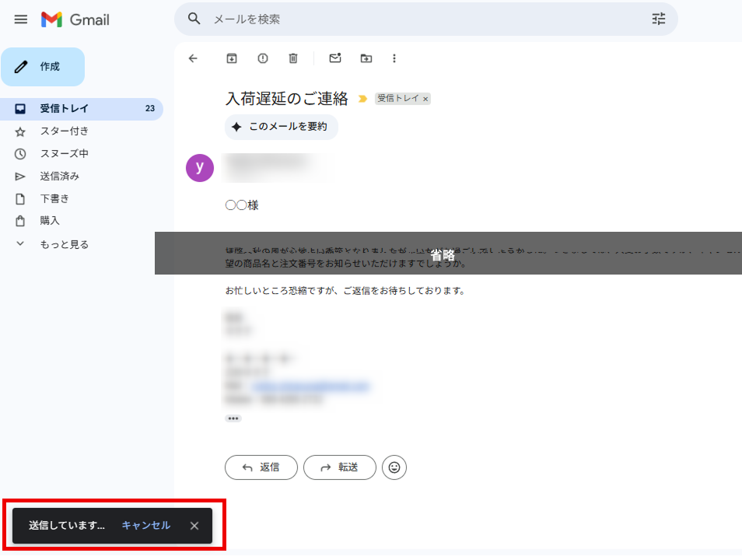742x560 pixels.
Task: Show trimmed content ellipsis button
Action: pyautogui.click(x=233, y=418)
